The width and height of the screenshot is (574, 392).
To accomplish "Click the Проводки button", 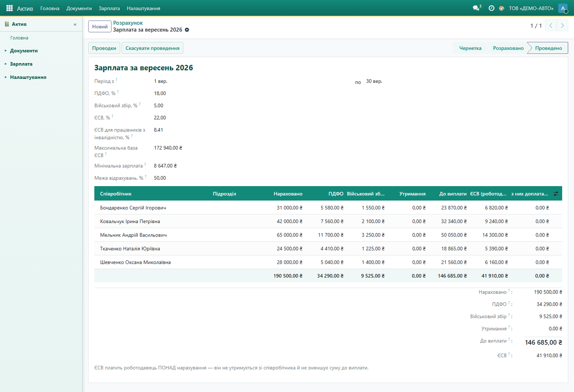I will [x=104, y=48].
